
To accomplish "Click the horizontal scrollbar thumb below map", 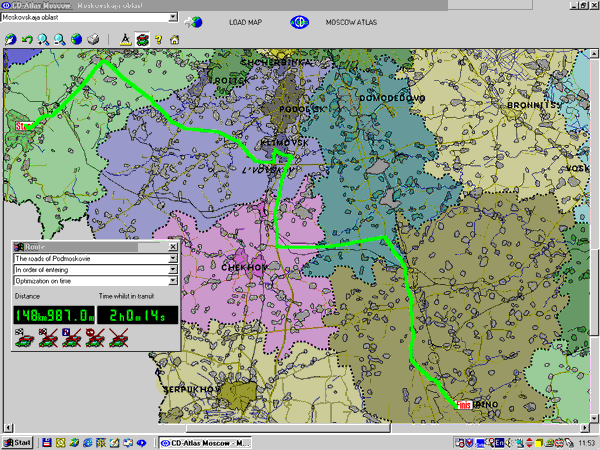I will click(288, 427).
